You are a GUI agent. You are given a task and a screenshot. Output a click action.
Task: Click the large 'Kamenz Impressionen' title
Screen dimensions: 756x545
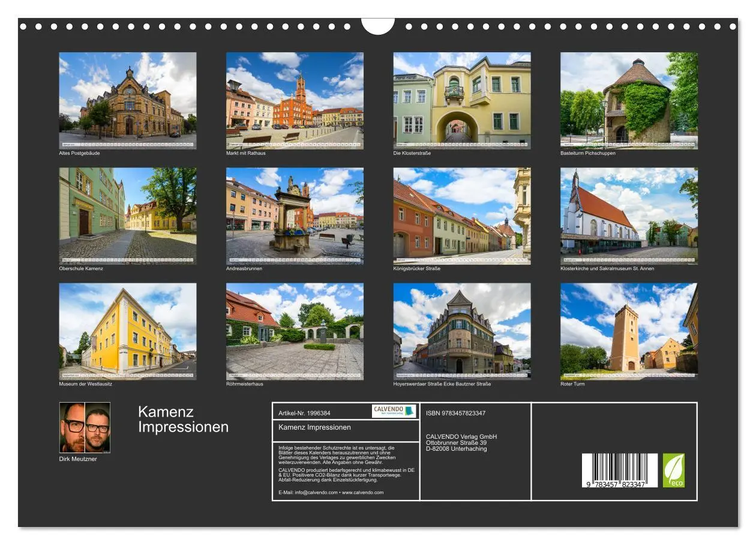[183, 420]
